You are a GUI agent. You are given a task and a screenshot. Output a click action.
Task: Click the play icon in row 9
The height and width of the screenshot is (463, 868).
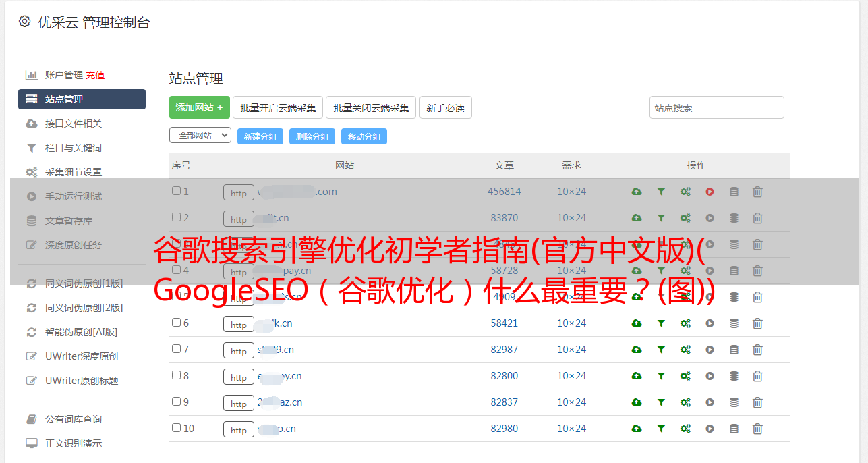pyautogui.click(x=710, y=402)
